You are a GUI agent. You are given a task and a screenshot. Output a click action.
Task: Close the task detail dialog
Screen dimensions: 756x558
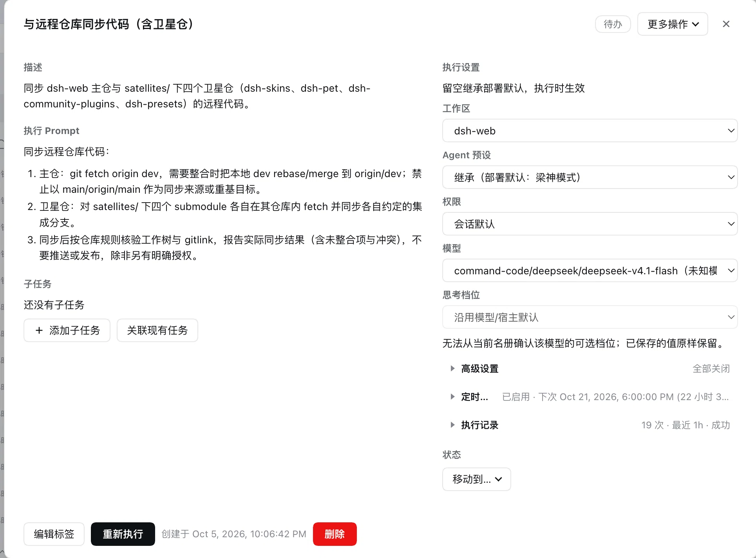click(x=726, y=24)
